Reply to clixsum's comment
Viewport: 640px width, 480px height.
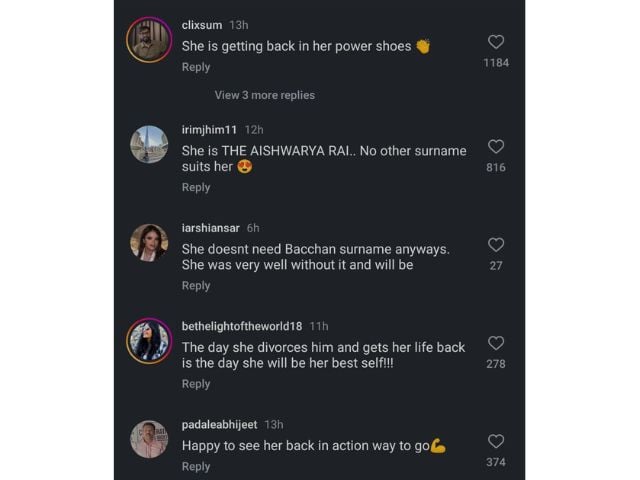click(196, 67)
